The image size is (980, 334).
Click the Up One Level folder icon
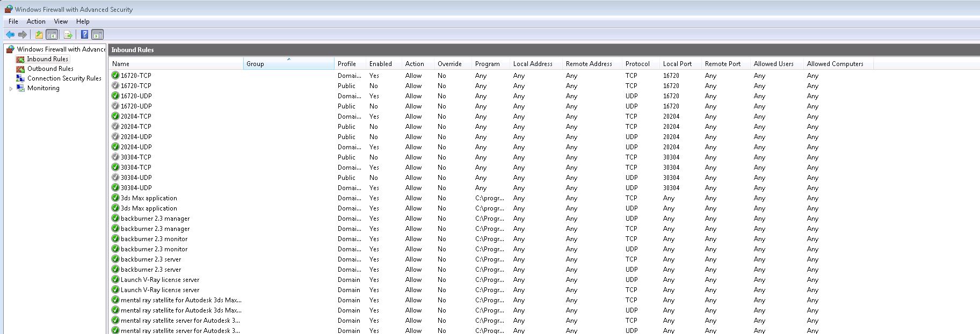39,34
